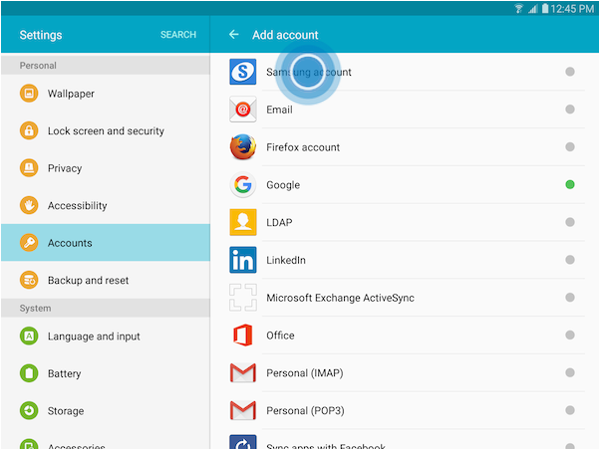Tap the battery status bar icon

[x=545, y=8]
